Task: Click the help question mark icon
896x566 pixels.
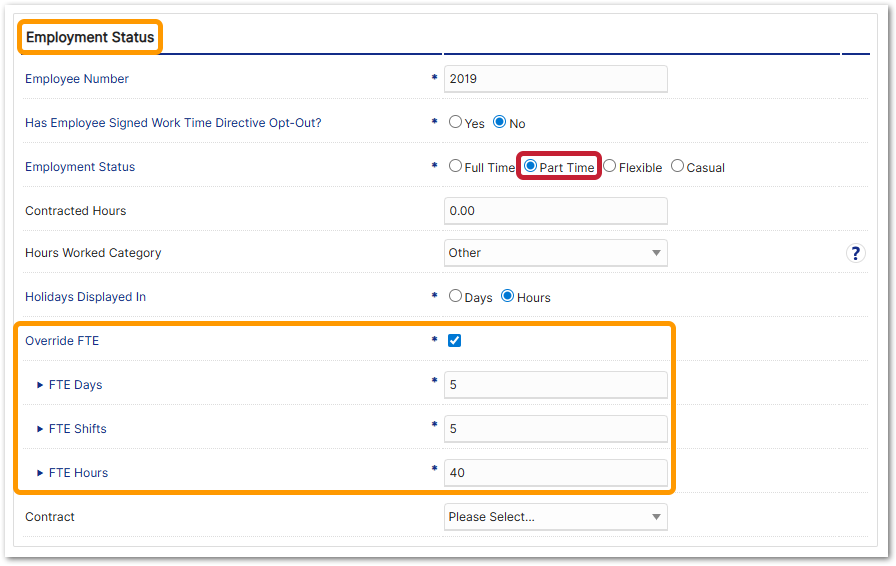Action: (855, 253)
